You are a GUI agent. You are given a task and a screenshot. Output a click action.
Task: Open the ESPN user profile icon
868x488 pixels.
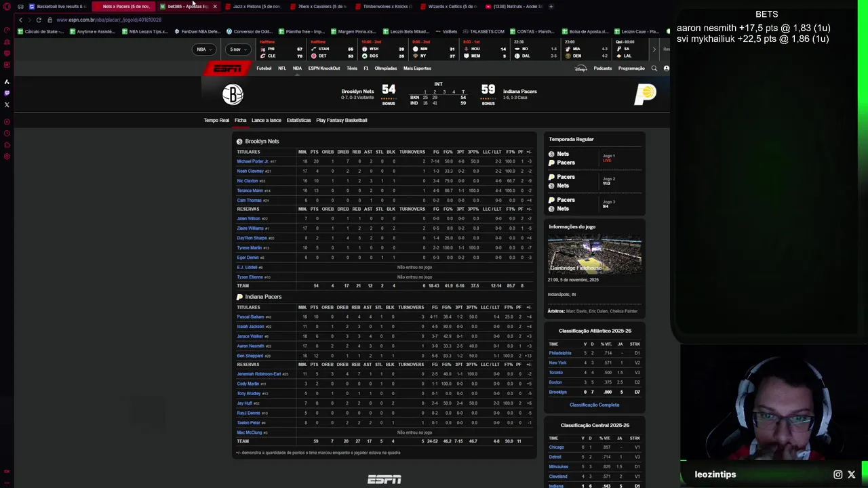click(x=666, y=68)
